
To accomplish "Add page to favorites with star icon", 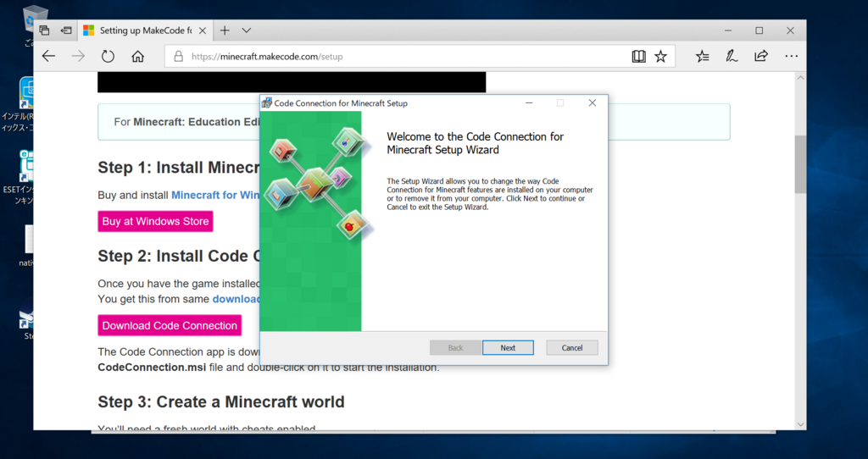I will pos(660,56).
